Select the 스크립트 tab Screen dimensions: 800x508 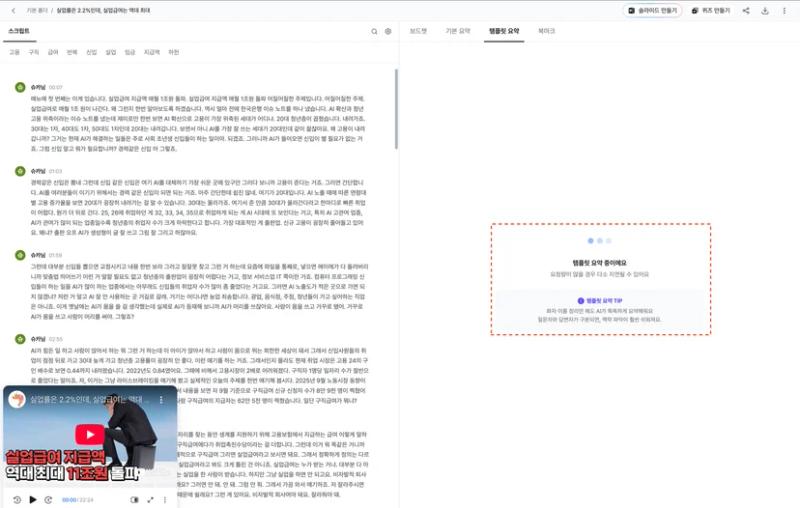tap(19, 31)
